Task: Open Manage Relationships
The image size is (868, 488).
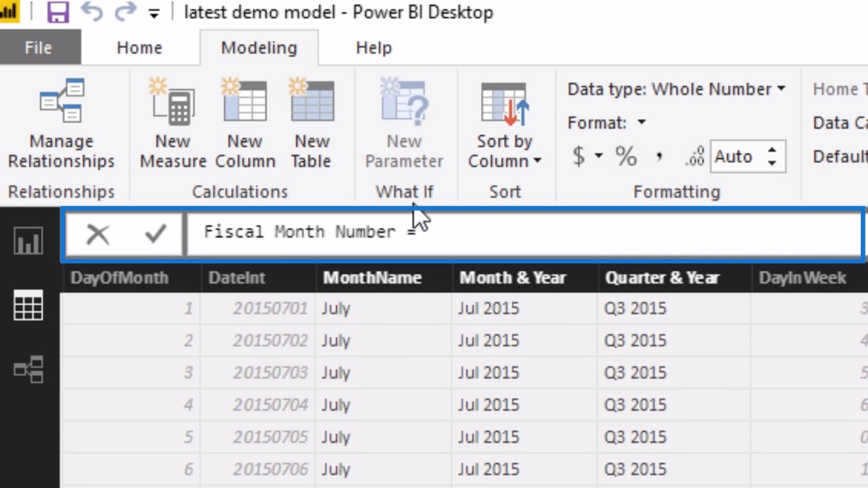Action: (61, 123)
